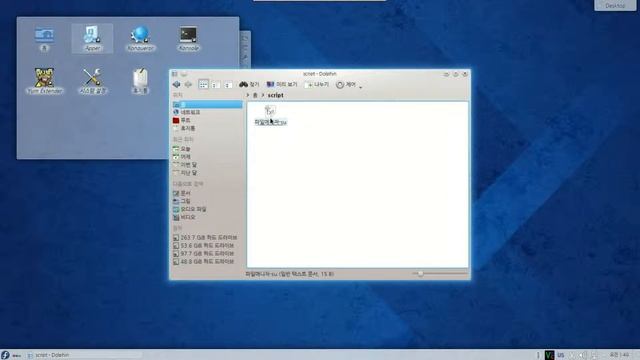640x360 pixels.
Task: Open the Control menu button
Action: pos(346,84)
